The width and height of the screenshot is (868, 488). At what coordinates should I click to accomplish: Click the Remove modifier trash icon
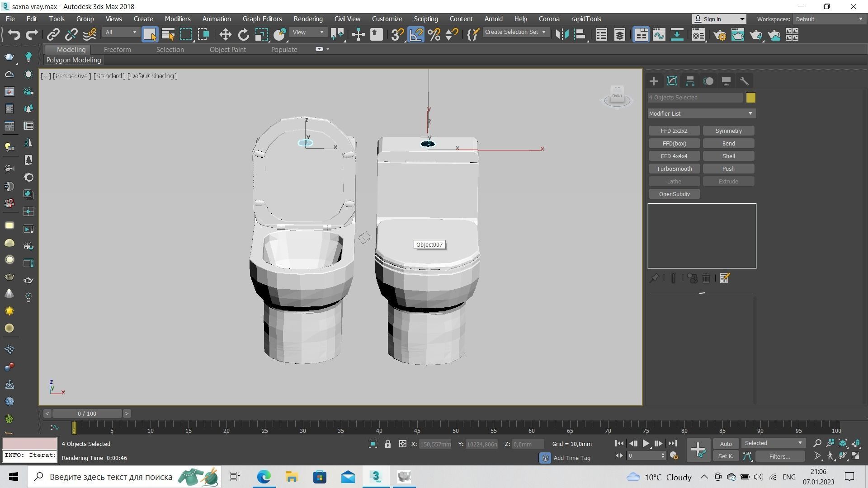click(706, 278)
